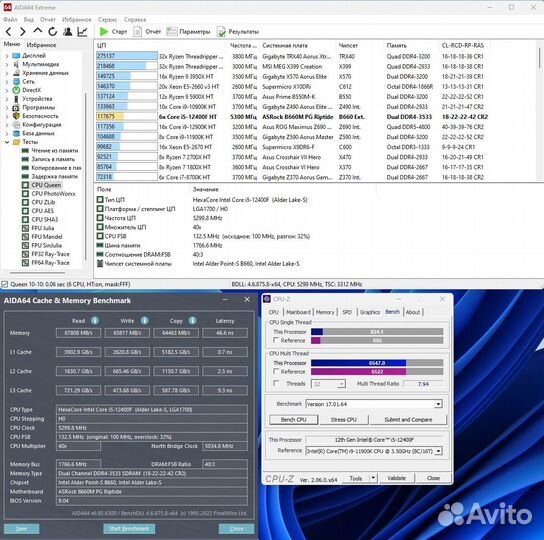This screenshot has width=544, height=540.
Task: Open the user icon in AIDA64 toolbar
Action: click(x=68, y=32)
